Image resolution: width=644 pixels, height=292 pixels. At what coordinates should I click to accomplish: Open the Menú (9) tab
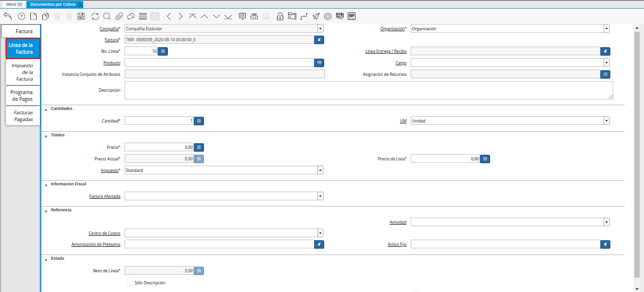(x=13, y=4)
